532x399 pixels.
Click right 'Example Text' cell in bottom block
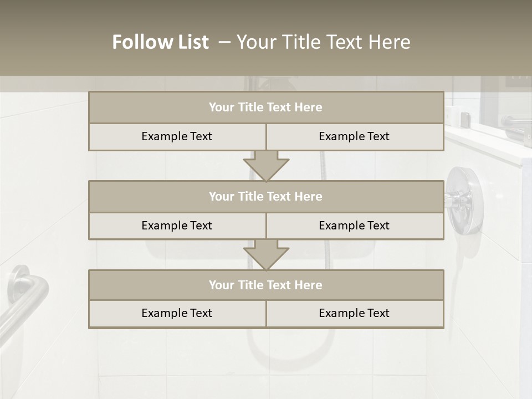pyautogui.click(x=355, y=313)
